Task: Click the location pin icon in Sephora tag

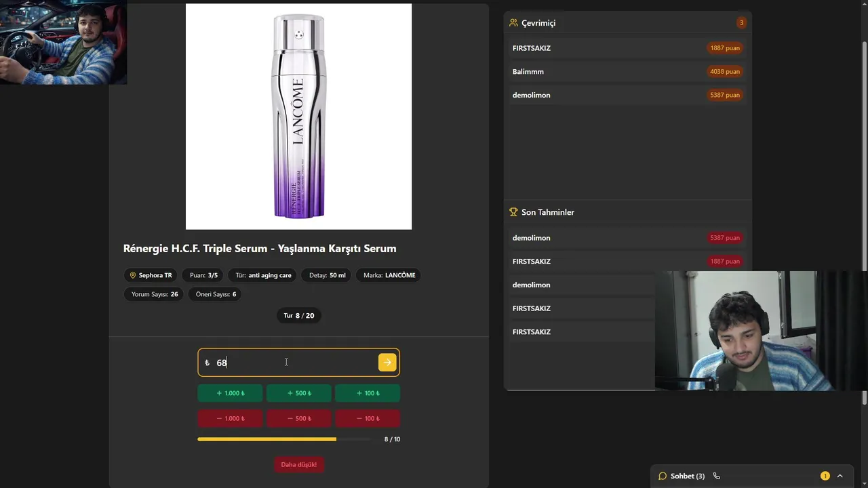Action: tap(133, 275)
